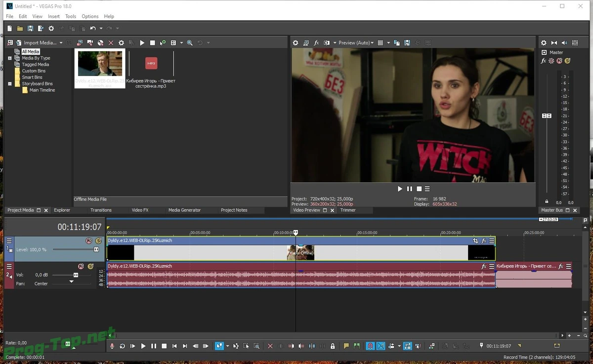
Task: Open the File menu
Action: (9, 16)
